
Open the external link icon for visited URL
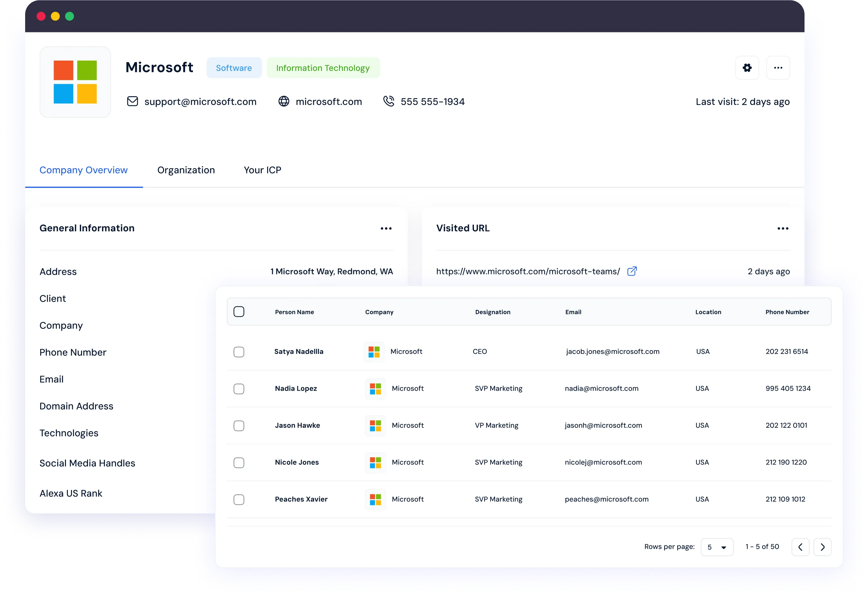pyautogui.click(x=632, y=271)
